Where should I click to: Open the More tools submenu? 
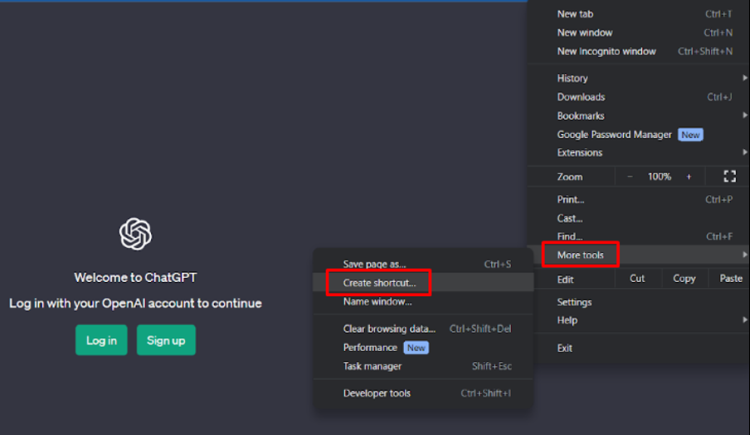(580, 256)
